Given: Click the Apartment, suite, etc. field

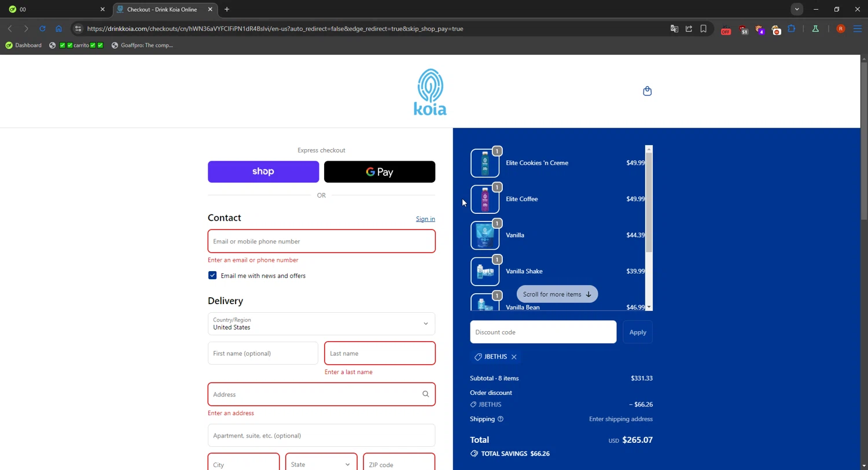Looking at the screenshot, I should 321,435.
